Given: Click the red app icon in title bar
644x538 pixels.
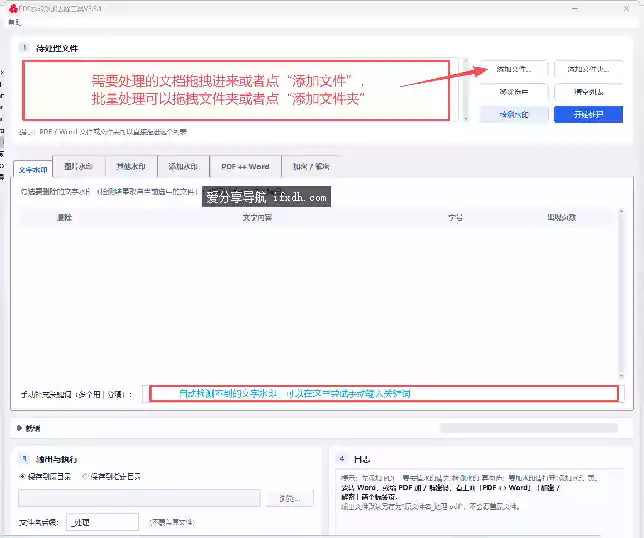Looking at the screenshot, I should tap(14, 8).
